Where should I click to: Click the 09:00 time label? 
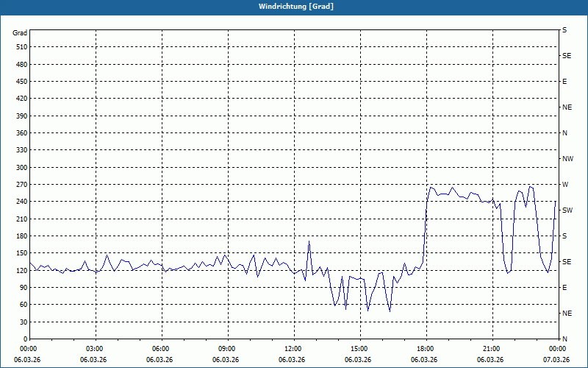[x=229, y=349]
